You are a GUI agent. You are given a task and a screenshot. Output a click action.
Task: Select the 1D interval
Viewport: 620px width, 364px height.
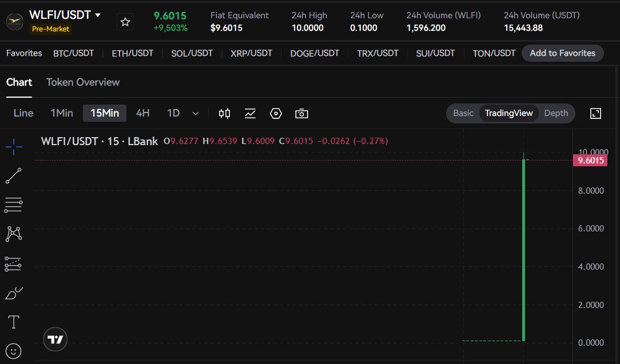pyautogui.click(x=173, y=113)
